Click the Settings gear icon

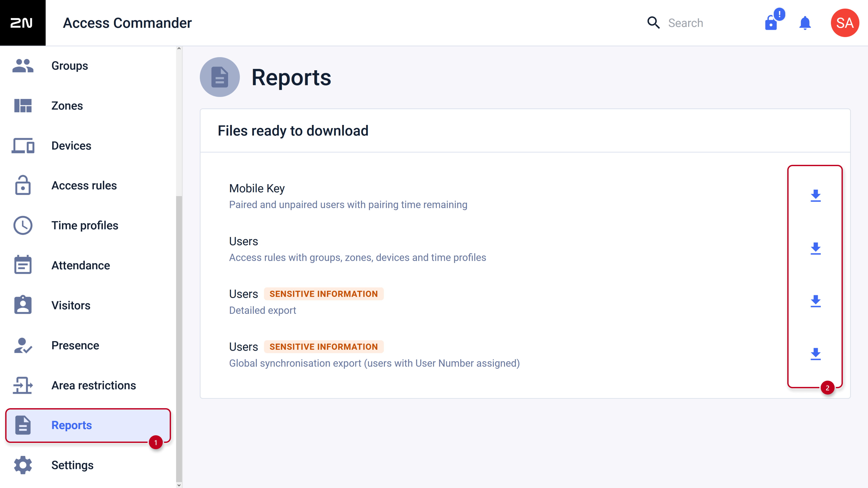23,465
